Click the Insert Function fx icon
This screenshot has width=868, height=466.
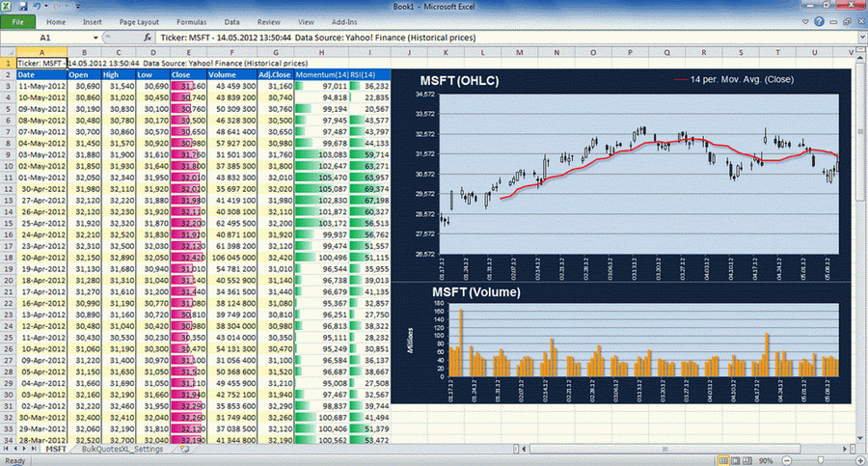(148, 37)
